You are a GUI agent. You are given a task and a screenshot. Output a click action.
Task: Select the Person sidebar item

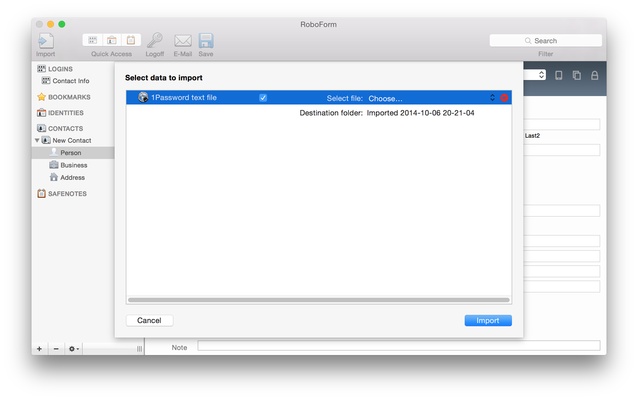pos(73,153)
